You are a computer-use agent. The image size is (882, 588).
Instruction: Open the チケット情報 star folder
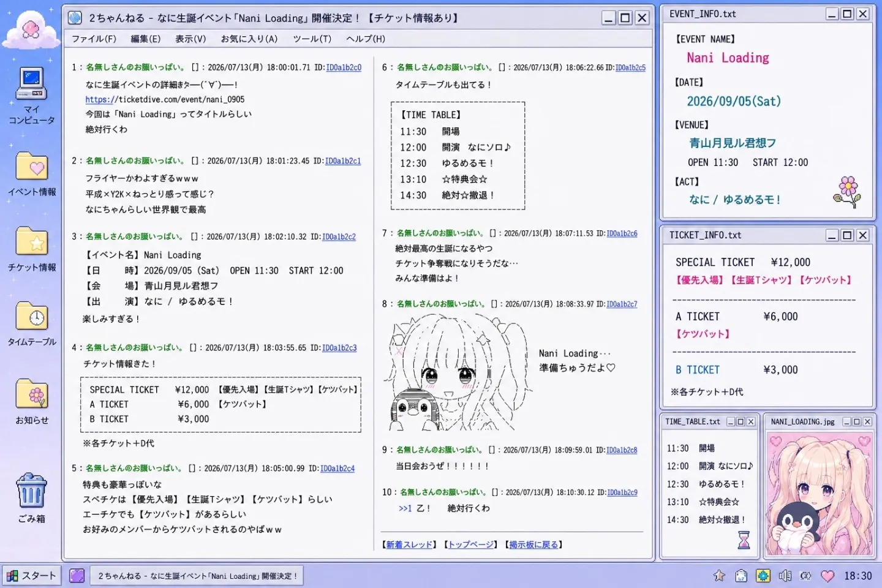click(x=32, y=249)
